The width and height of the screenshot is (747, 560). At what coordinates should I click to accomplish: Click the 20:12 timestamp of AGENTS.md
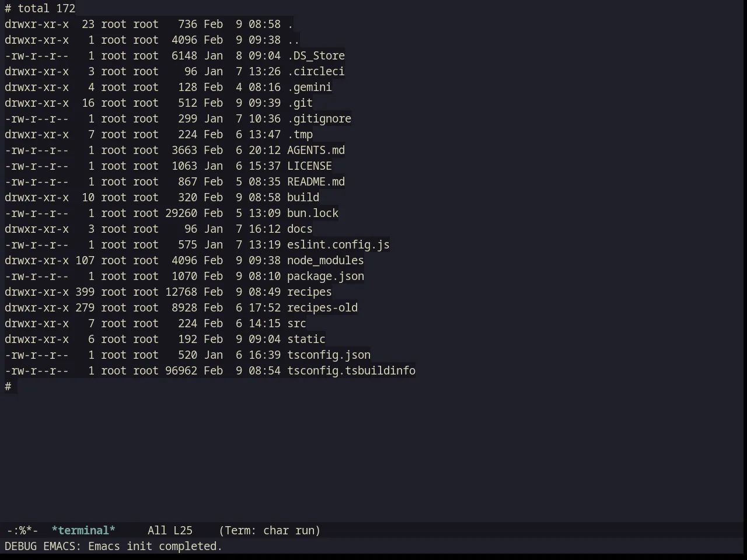264,150
